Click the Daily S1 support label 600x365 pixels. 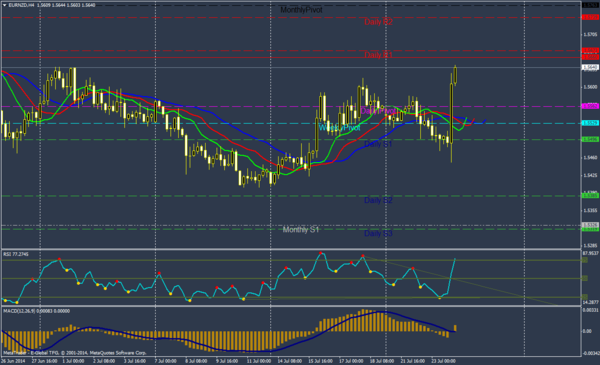point(378,144)
